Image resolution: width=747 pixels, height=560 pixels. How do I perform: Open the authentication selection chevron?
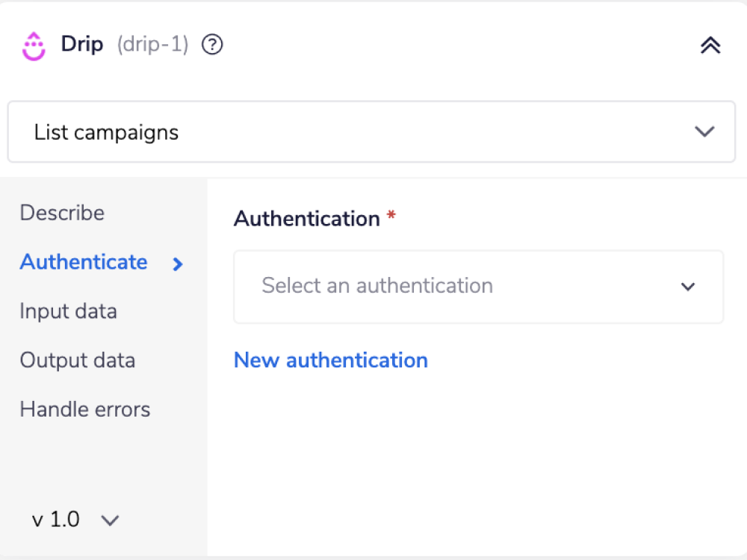click(x=688, y=287)
